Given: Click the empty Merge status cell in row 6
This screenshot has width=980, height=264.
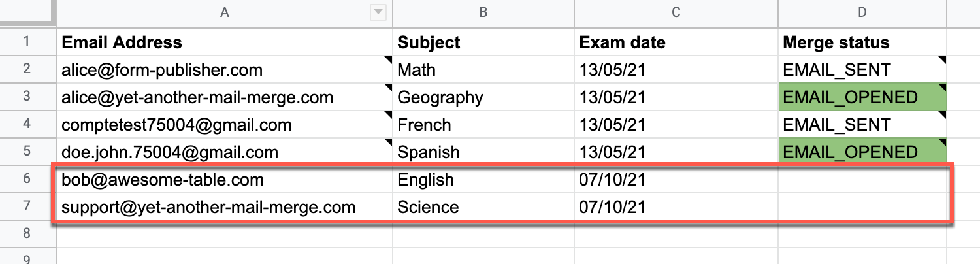Looking at the screenshot, I should pyautogui.click(x=862, y=179).
